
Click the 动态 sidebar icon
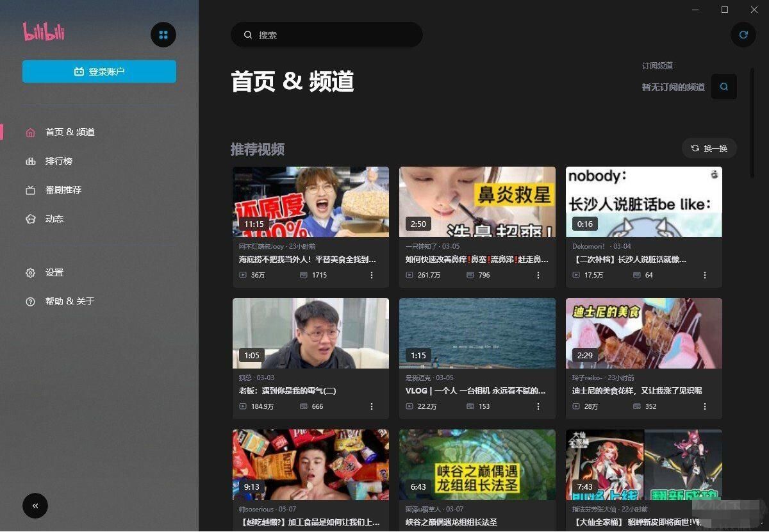(x=30, y=219)
